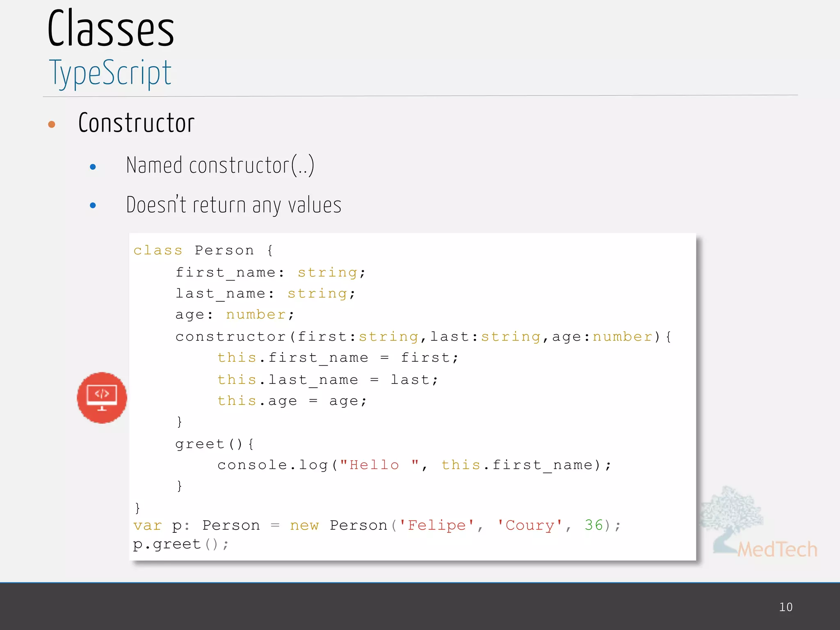This screenshot has width=840, height=630.
Task: Click the red code monitor icon
Action: coord(102,397)
